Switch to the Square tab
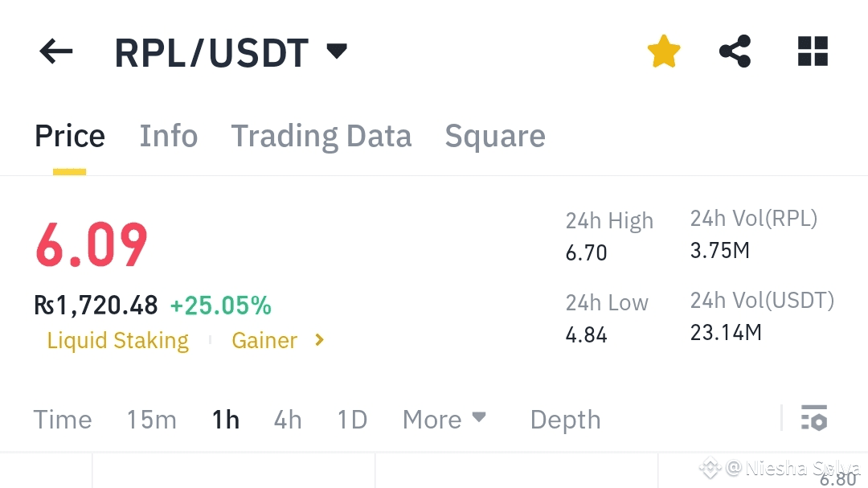Screen dimensions: 868x488 [495, 136]
